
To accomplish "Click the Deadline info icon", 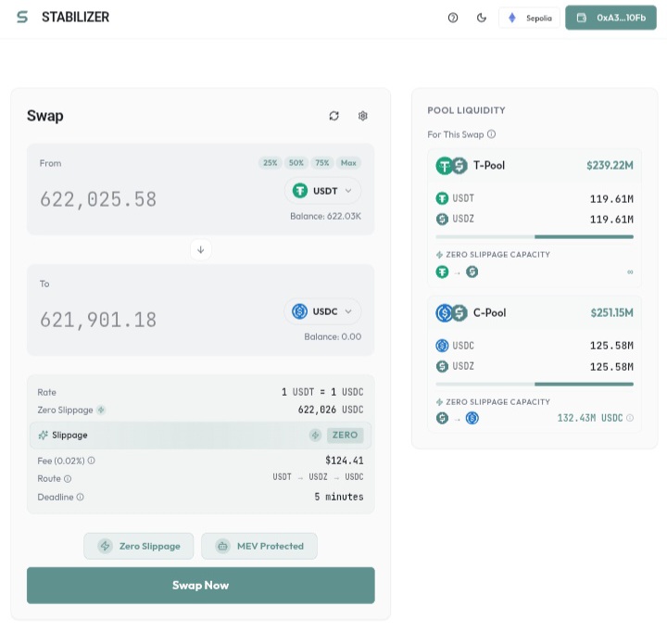I will pyautogui.click(x=80, y=497).
